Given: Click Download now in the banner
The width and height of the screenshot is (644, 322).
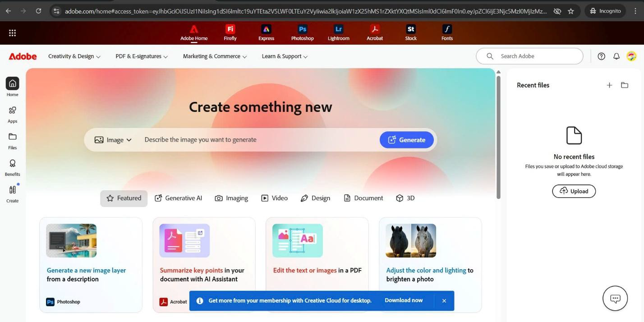Looking at the screenshot, I should click(404, 300).
